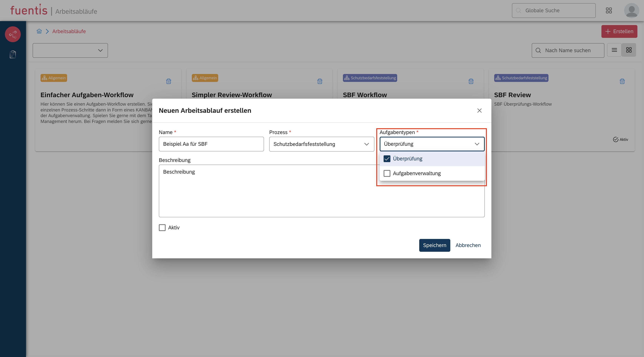Click the magnifier in the Globale Suche field
This screenshot has height=357, width=644.
(519, 11)
